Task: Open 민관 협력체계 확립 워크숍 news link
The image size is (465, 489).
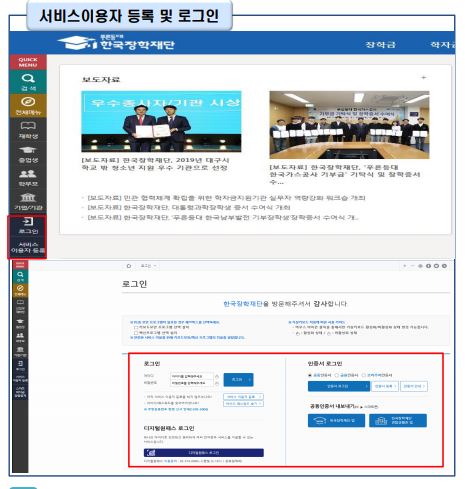Action: pyautogui.click(x=226, y=198)
